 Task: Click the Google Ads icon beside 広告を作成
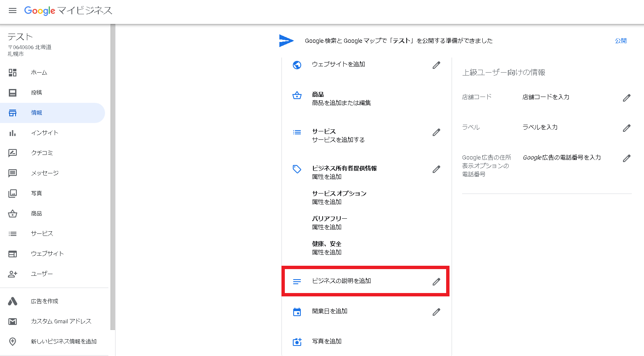(13, 301)
